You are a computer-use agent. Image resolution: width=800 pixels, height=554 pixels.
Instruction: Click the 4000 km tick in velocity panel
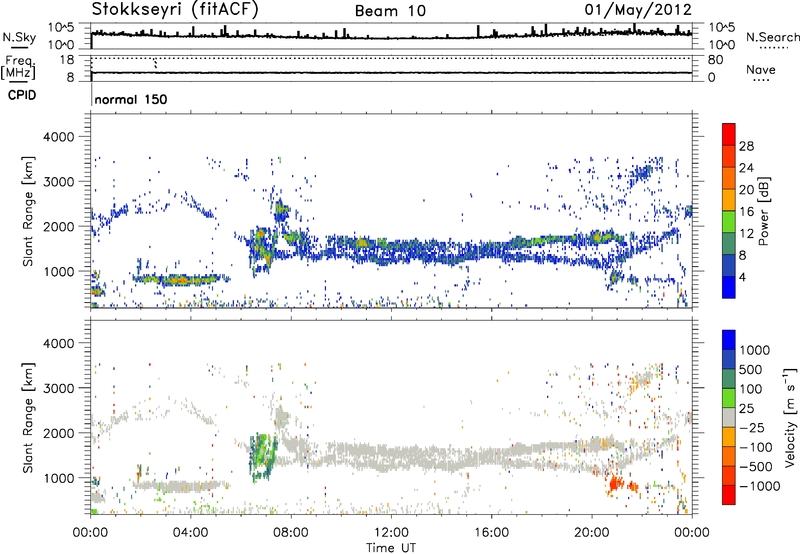pyautogui.click(x=59, y=343)
